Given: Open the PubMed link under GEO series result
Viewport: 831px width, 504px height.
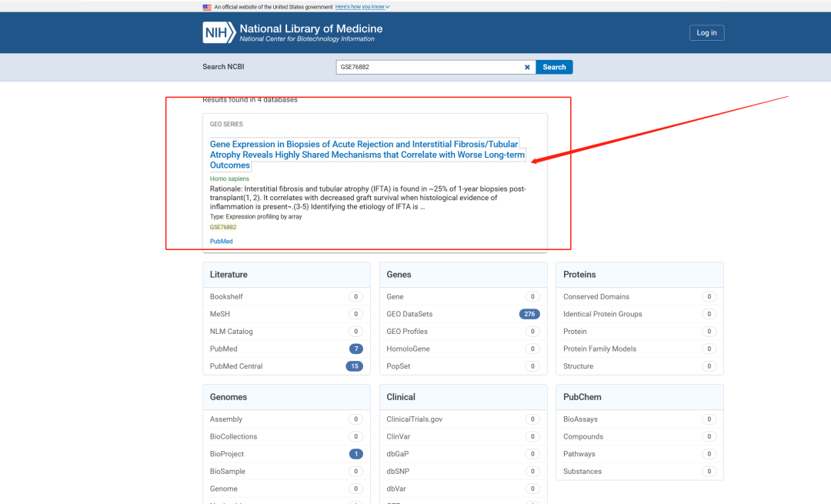Looking at the screenshot, I should [221, 241].
